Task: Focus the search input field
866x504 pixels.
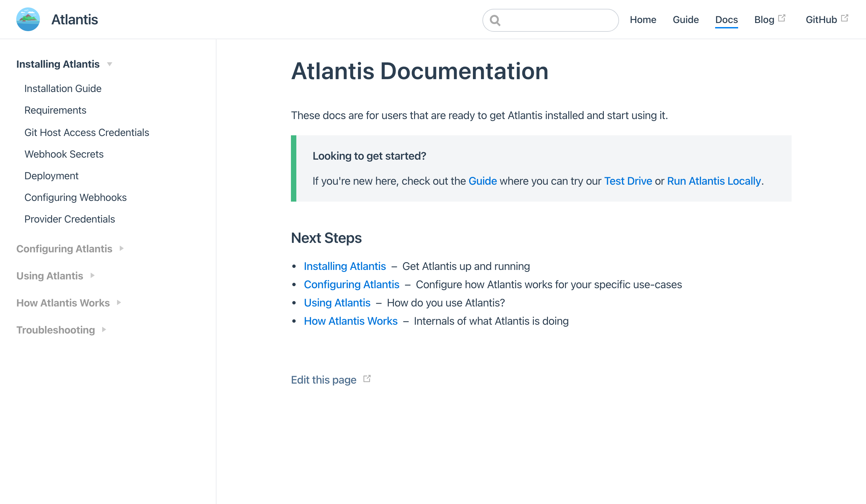Action: coord(550,20)
